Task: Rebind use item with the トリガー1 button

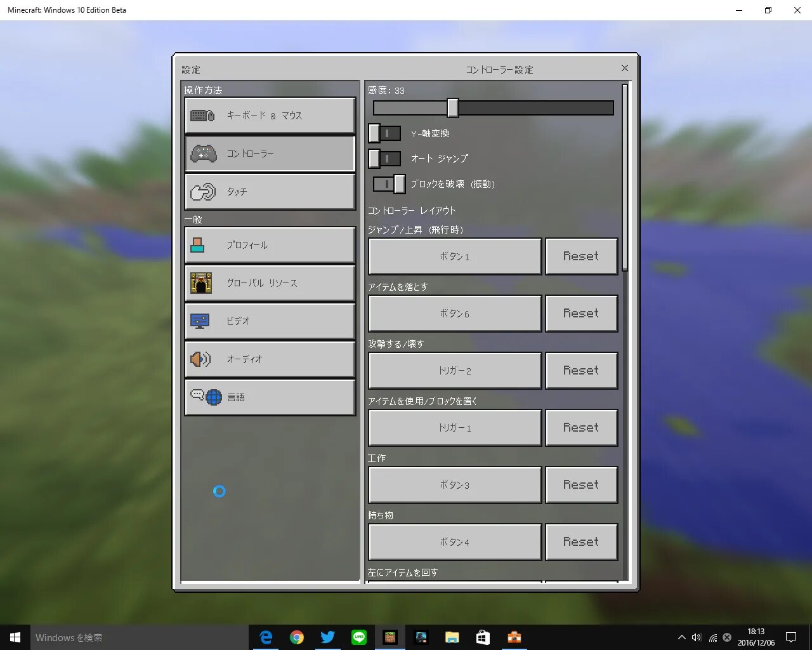Action: coord(455,428)
